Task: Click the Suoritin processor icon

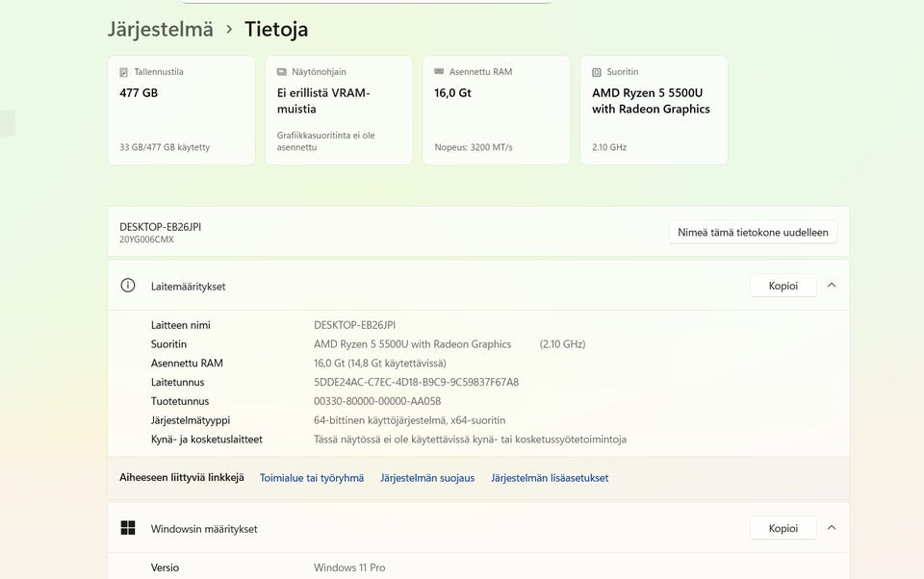Action: [597, 72]
